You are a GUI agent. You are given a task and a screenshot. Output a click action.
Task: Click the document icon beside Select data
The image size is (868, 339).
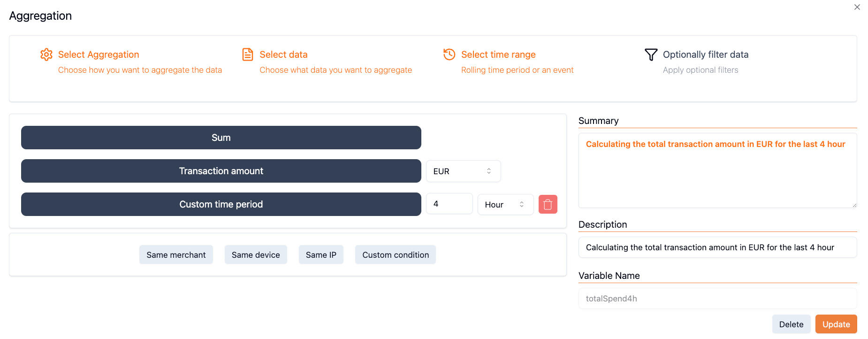(x=248, y=54)
